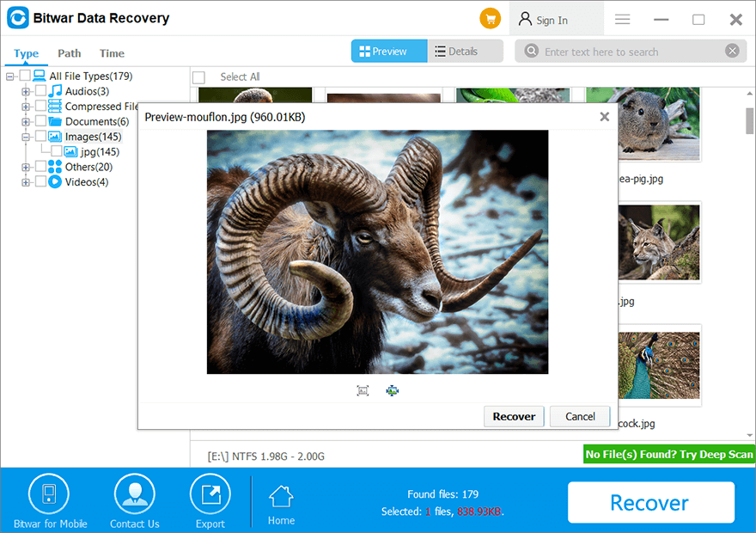This screenshot has width=756, height=533.
Task: Collapse the Images(145) tree node
Action: click(x=26, y=137)
